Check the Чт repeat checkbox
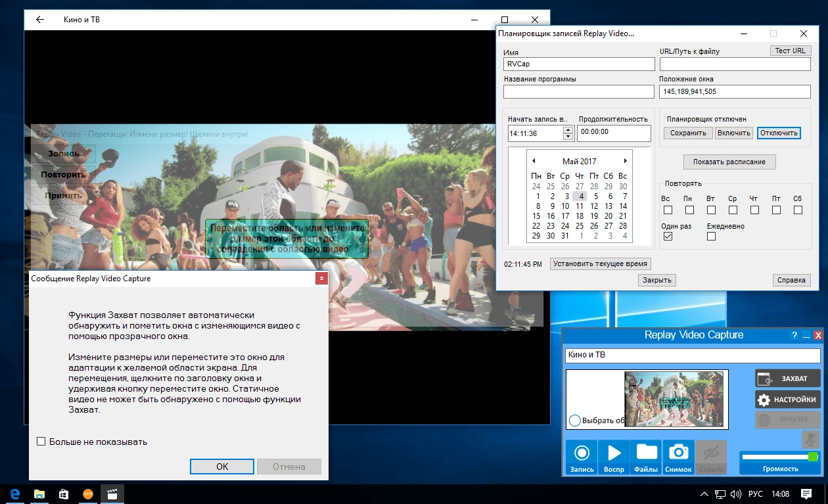The image size is (828, 504). tap(754, 210)
